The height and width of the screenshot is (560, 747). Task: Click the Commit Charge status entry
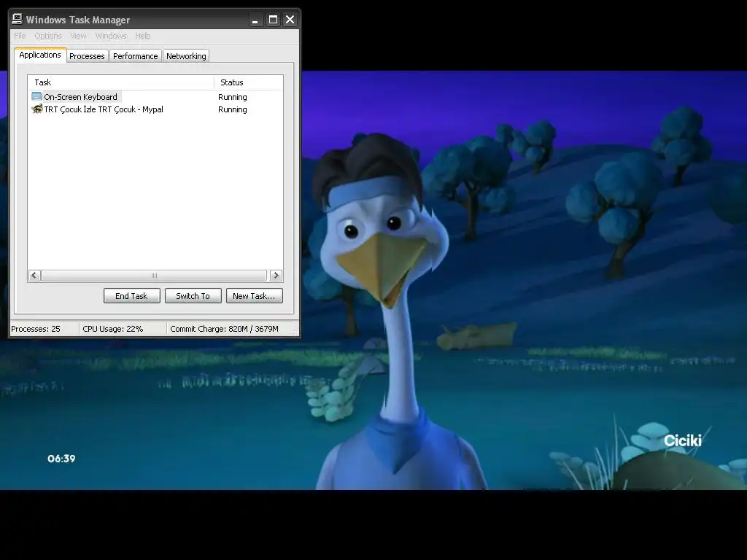coord(225,329)
